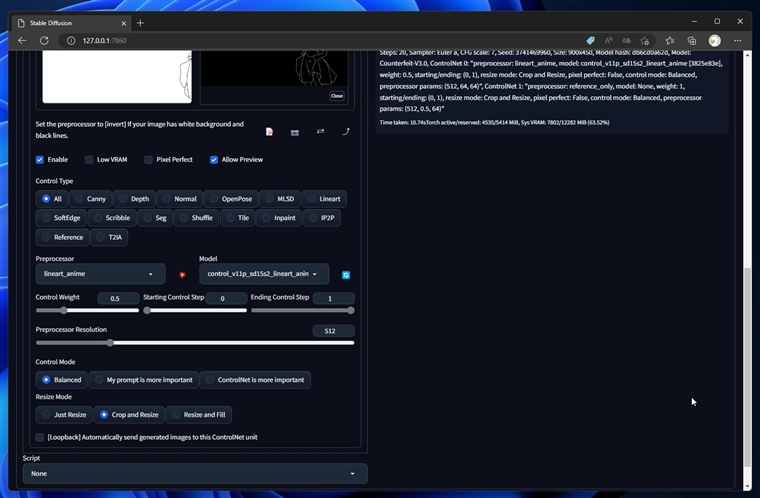
Task: Add page to favorites star icon
Action: [645, 41]
